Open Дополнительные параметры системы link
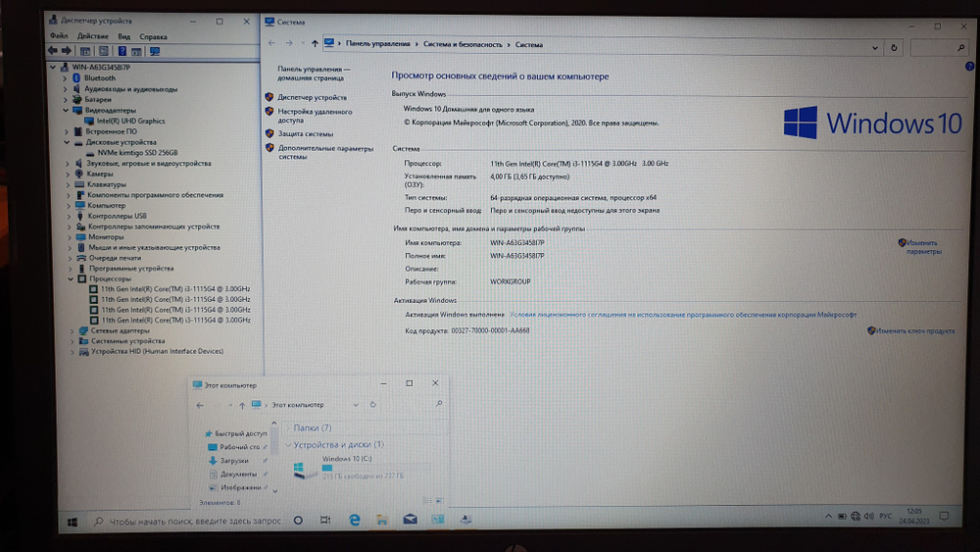The height and width of the screenshot is (552, 980). click(x=325, y=153)
